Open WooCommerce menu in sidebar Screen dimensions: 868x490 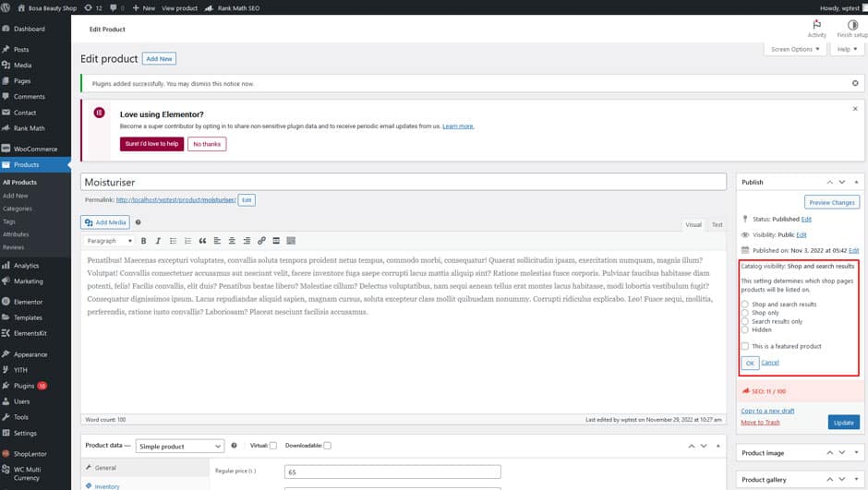click(x=35, y=149)
